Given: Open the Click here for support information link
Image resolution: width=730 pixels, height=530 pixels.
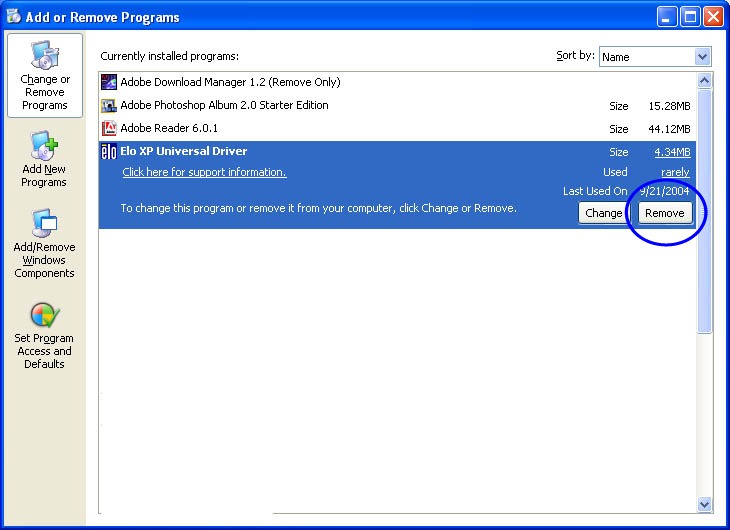Looking at the screenshot, I should pyautogui.click(x=204, y=172).
